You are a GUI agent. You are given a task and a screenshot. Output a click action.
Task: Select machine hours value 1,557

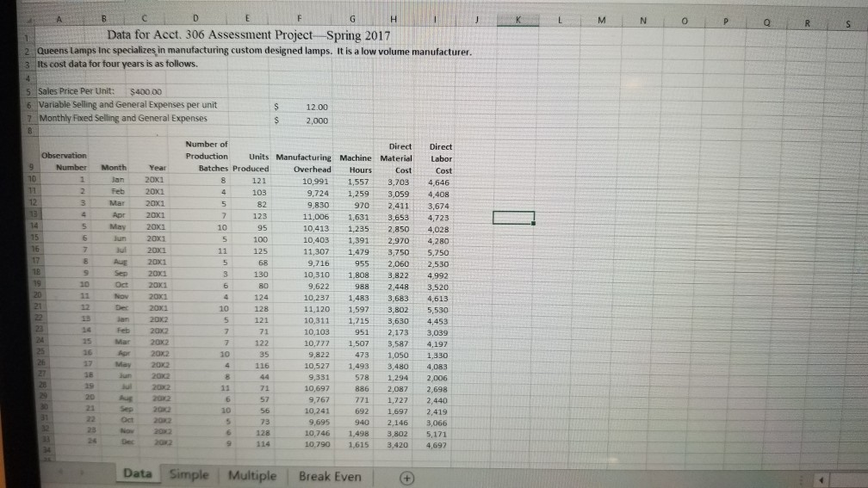pyautogui.click(x=358, y=182)
